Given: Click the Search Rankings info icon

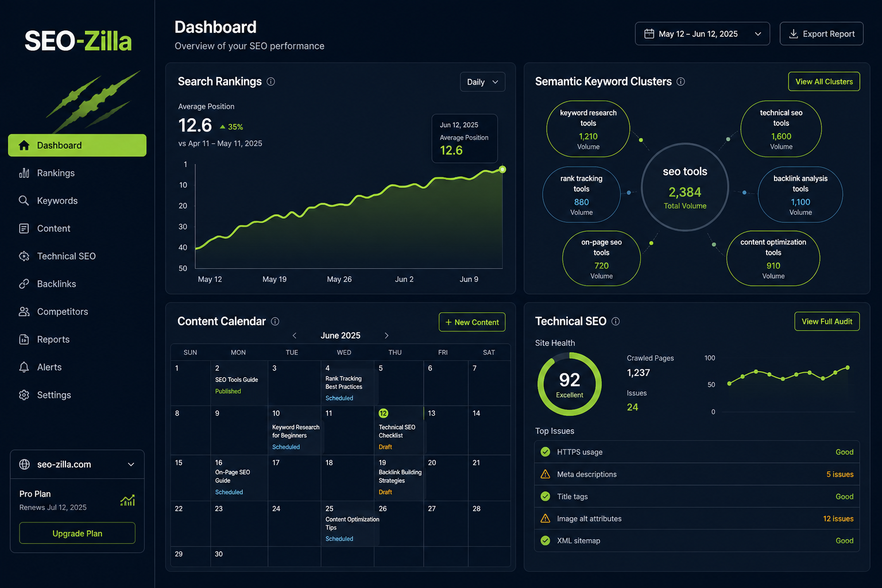Looking at the screenshot, I should 271,82.
